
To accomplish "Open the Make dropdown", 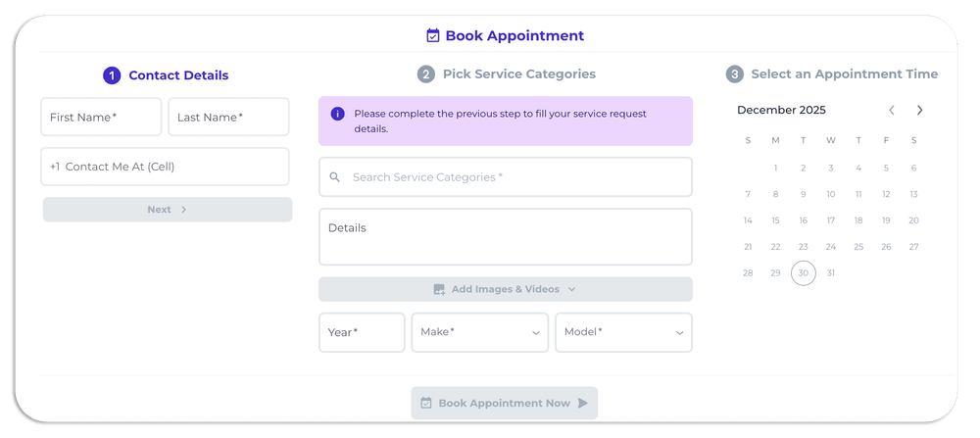I will [x=479, y=332].
